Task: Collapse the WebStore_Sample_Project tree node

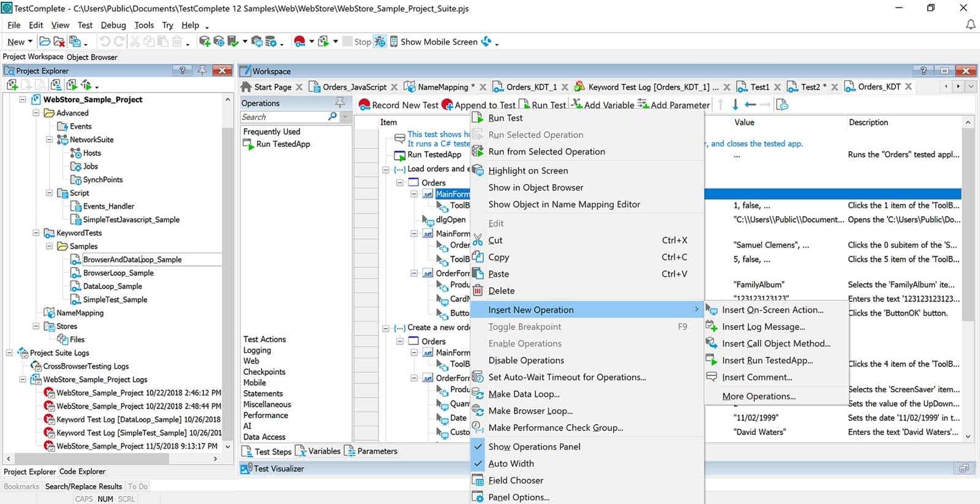Action: (23, 99)
